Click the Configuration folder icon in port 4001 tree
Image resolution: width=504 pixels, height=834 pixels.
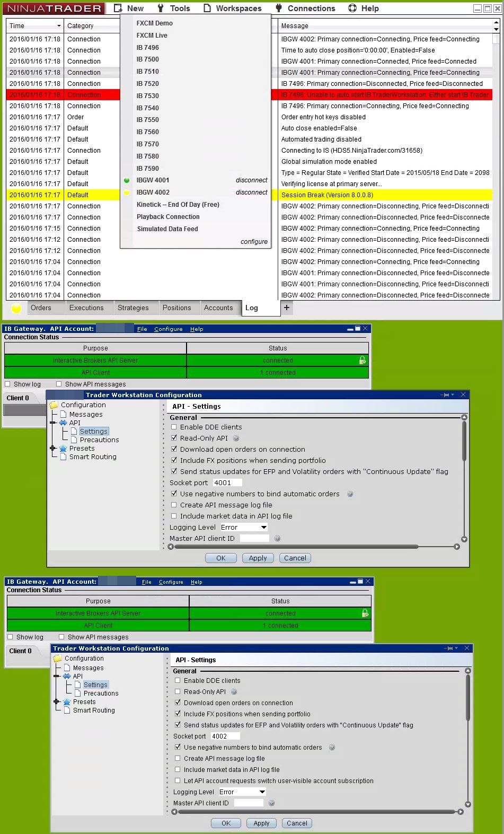pos(54,405)
